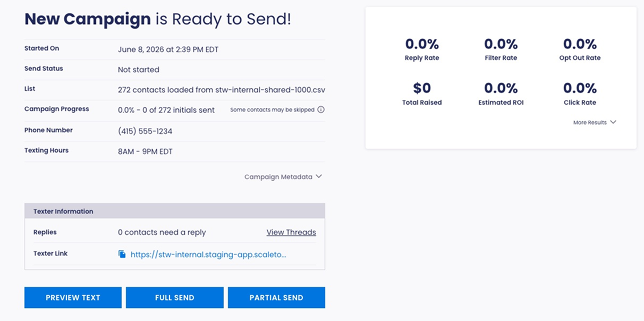The height and width of the screenshot is (321, 644).
Task: Click the PARTIAL SEND button
Action: [x=276, y=298]
